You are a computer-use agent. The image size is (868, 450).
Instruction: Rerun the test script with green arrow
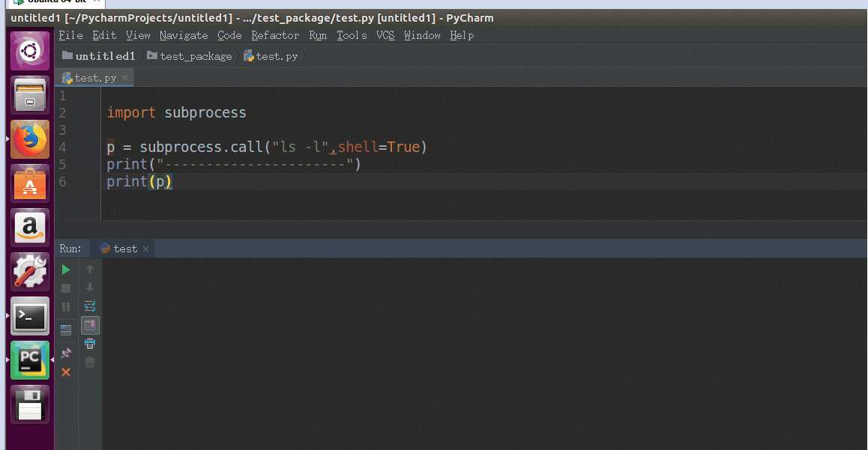(66, 270)
